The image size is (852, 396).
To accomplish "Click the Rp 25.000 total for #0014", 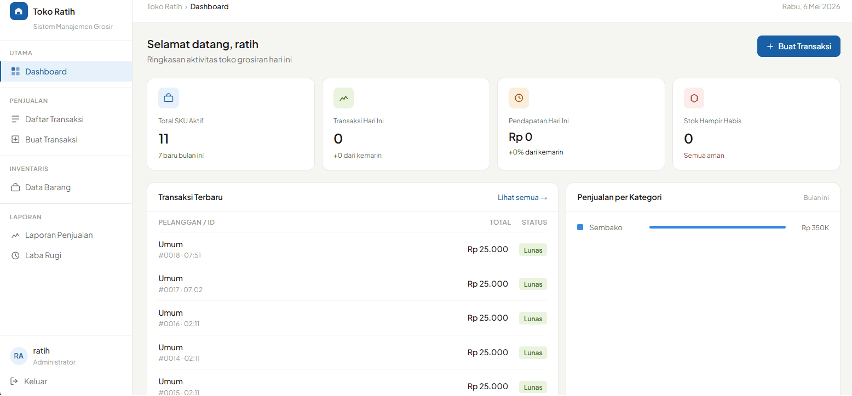I will tap(488, 352).
